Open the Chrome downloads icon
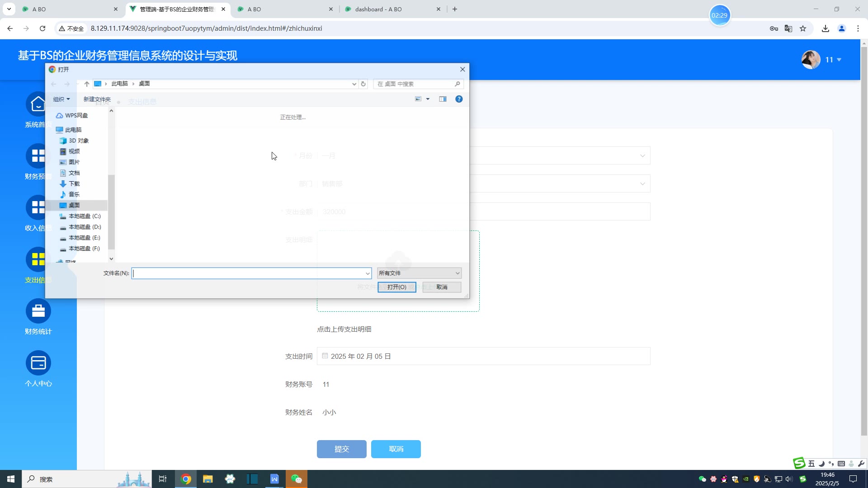 point(826,28)
